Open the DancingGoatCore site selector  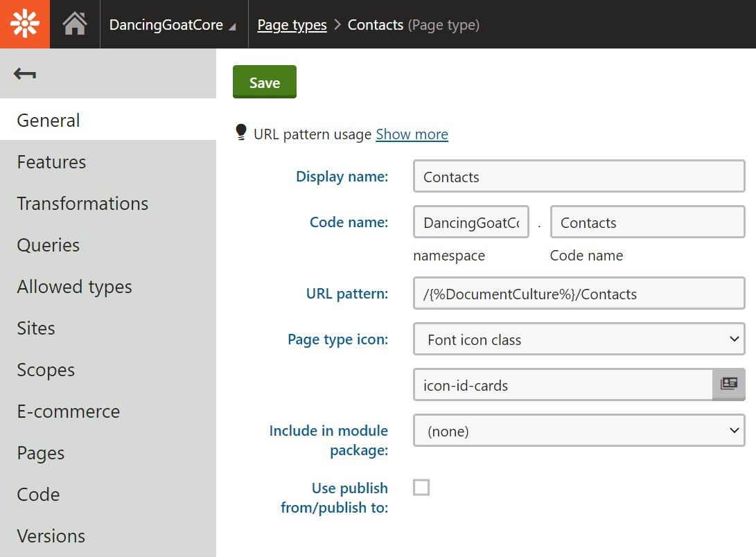[172, 24]
